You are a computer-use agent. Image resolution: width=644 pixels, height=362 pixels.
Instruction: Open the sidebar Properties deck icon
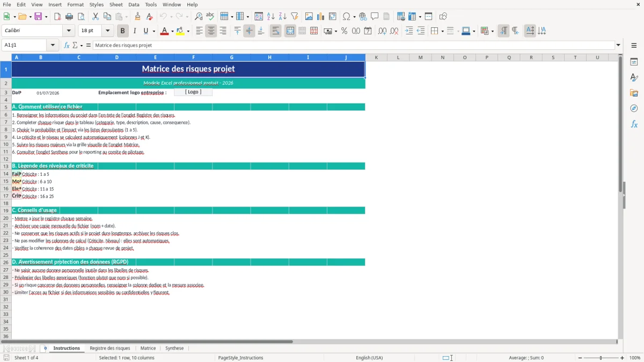[x=634, y=62]
